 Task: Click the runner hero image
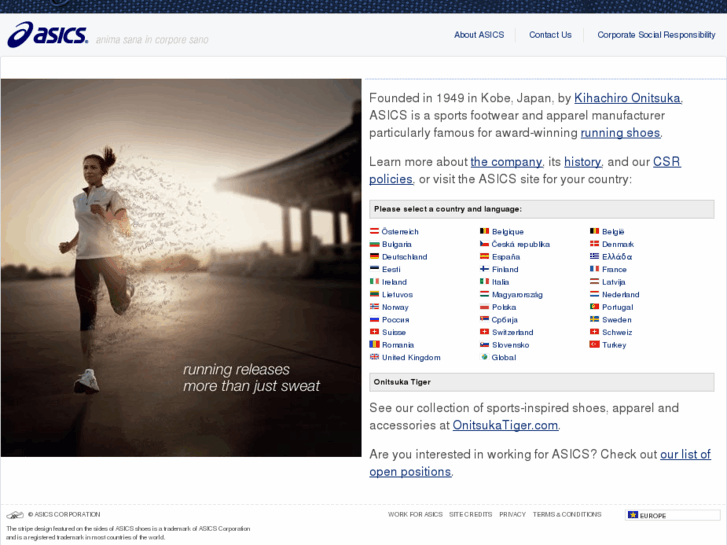(x=181, y=268)
